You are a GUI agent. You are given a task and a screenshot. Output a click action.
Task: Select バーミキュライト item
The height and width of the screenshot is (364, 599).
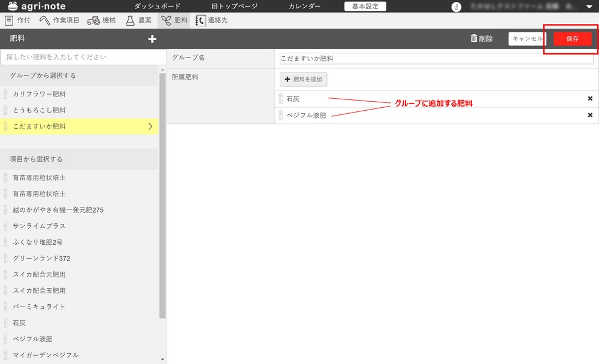(x=79, y=307)
